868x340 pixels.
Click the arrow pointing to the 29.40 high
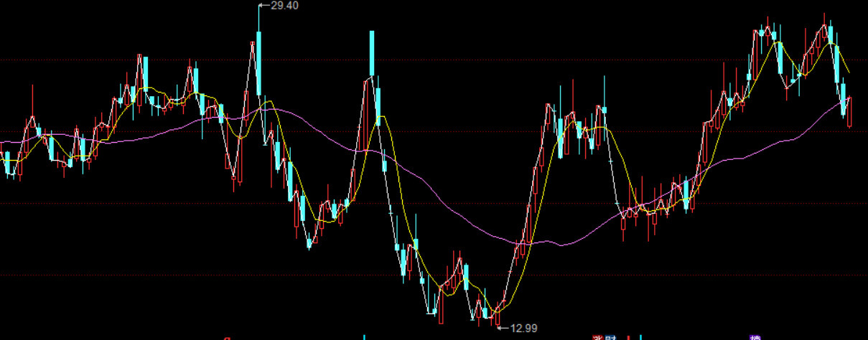263,6
